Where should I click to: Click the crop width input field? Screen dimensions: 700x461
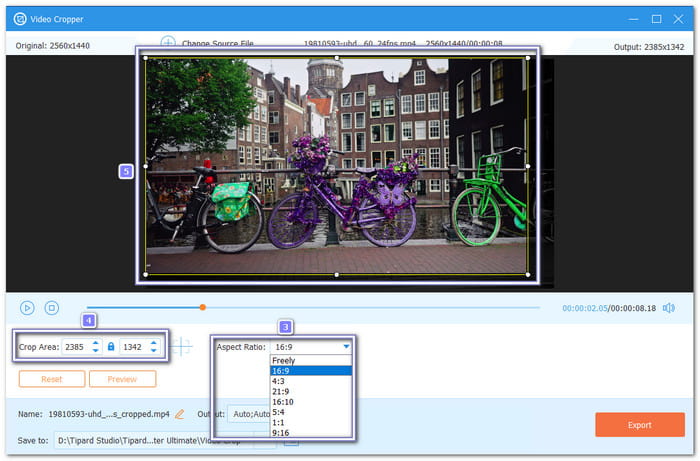pyautogui.click(x=73, y=347)
